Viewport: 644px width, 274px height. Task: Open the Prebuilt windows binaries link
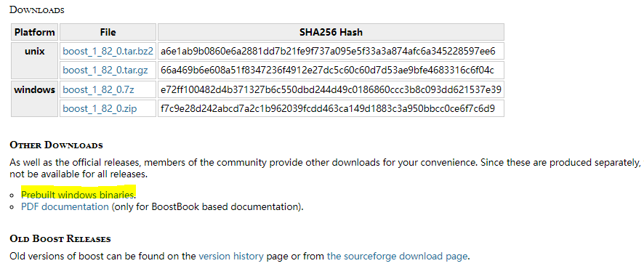pyautogui.click(x=78, y=194)
